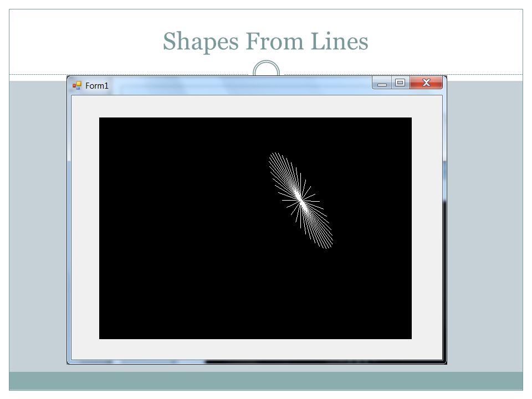Click the white line starburst drawing
The height and width of the screenshot is (399, 532).
(301, 201)
